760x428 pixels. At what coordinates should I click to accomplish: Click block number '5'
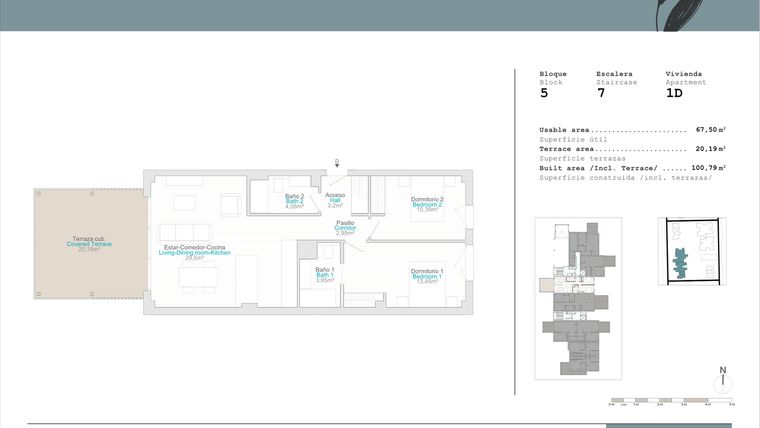click(x=544, y=93)
